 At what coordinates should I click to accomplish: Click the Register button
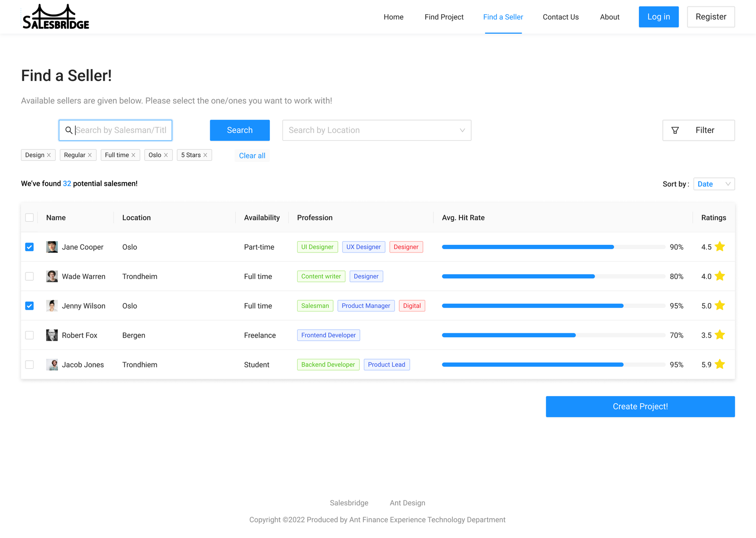pyautogui.click(x=711, y=17)
